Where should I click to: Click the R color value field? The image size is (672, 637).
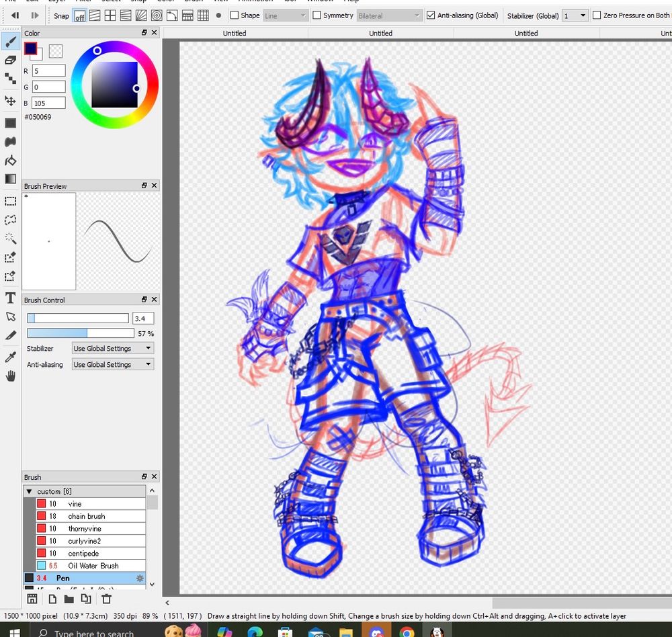49,71
